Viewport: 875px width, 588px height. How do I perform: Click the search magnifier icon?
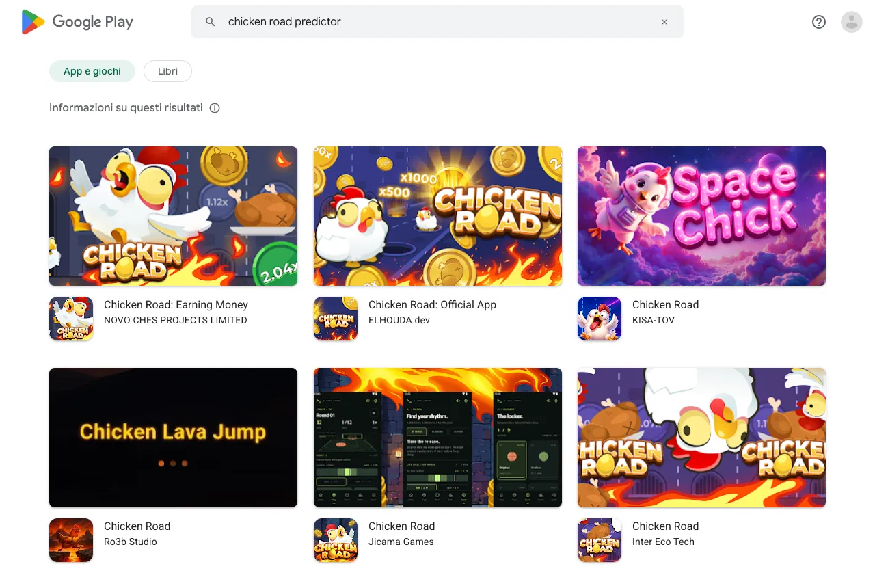click(x=211, y=22)
